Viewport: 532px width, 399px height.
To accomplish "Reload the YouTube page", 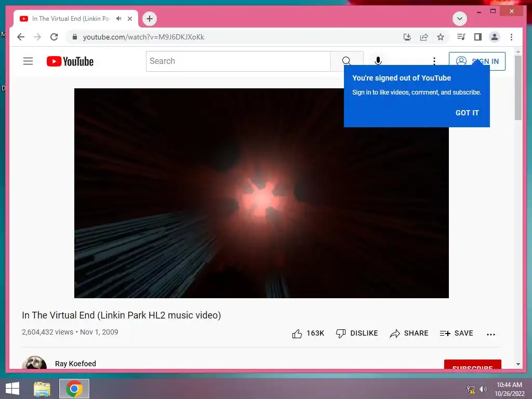I will (54, 37).
